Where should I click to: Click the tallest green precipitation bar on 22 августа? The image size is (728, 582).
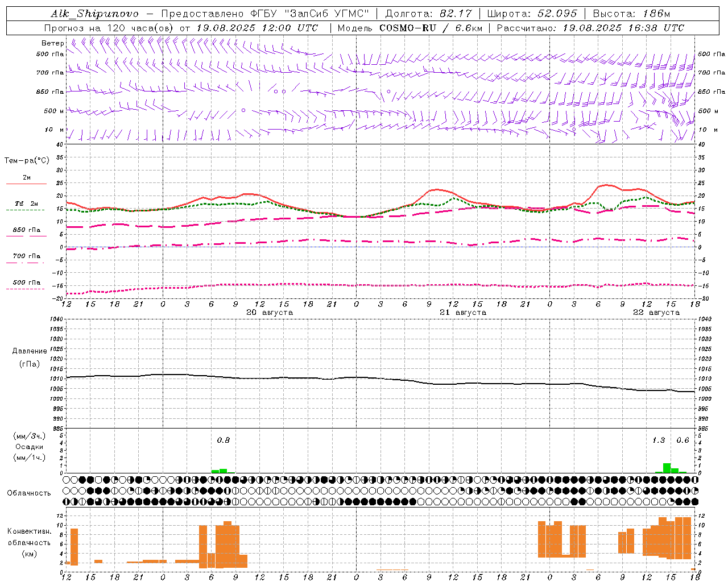pyautogui.click(x=667, y=468)
